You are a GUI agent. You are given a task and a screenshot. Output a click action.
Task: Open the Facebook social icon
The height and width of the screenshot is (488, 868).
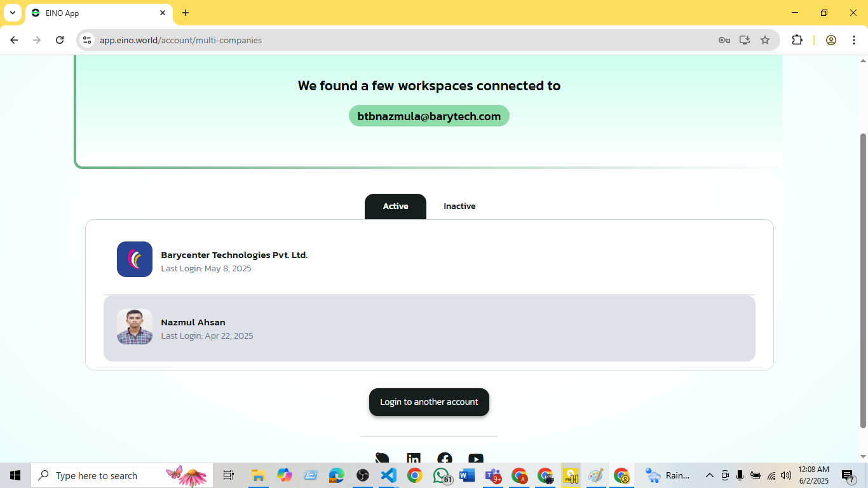[445, 459]
